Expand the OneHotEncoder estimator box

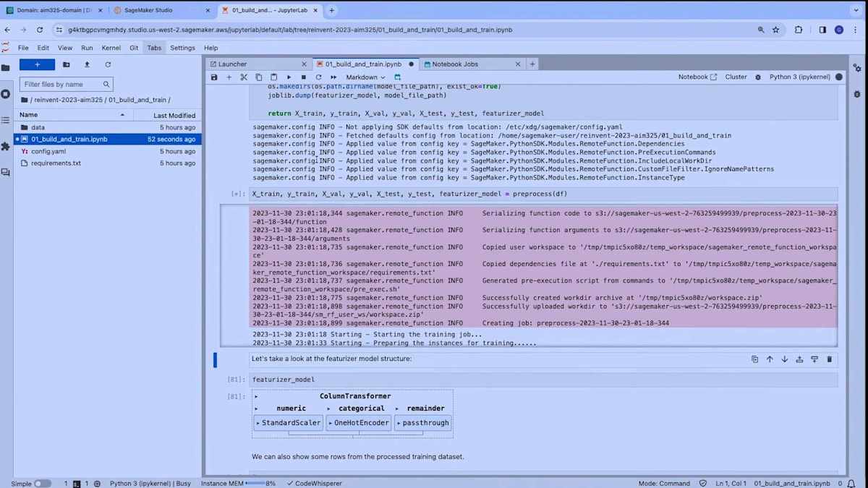click(359, 423)
